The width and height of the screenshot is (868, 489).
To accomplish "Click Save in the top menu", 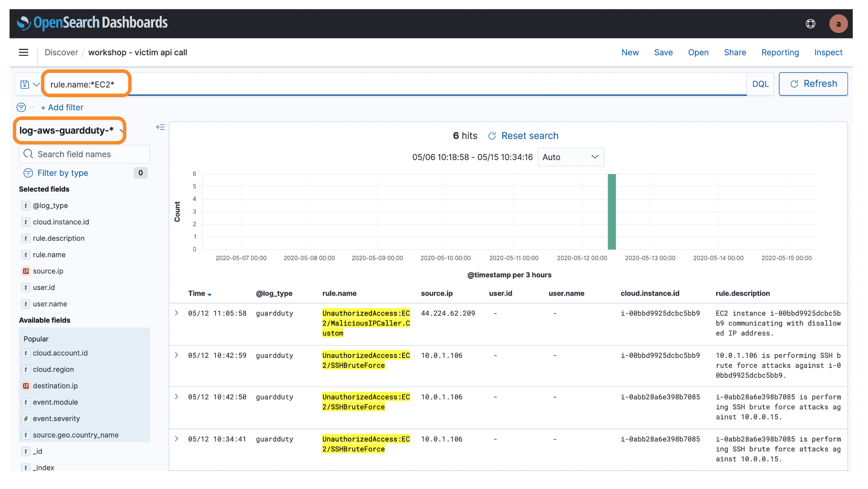I will [x=663, y=52].
